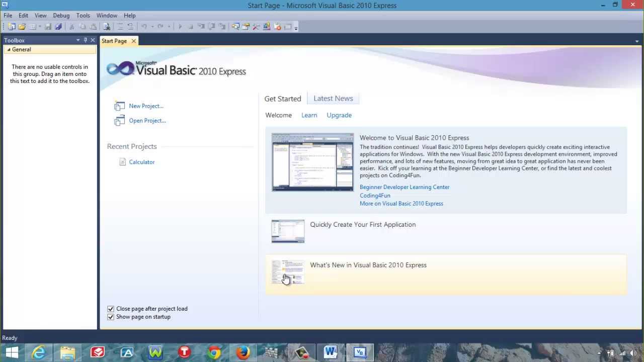Switch to the Latest News tab
The height and width of the screenshot is (362, 644).
pyautogui.click(x=333, y=99)
